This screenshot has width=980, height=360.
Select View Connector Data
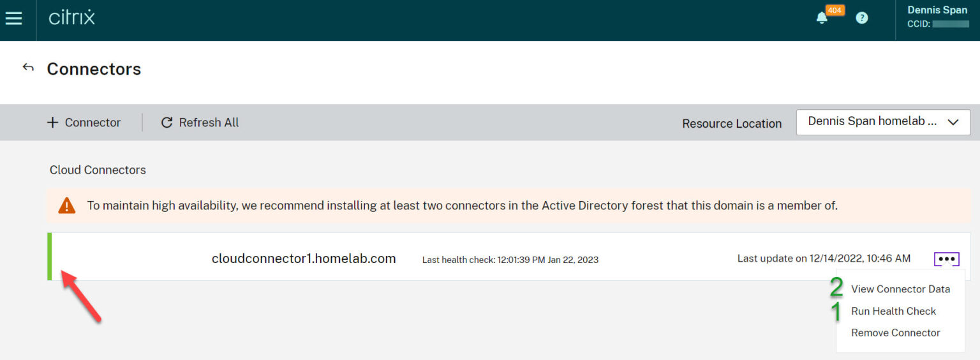coord(900,289)
